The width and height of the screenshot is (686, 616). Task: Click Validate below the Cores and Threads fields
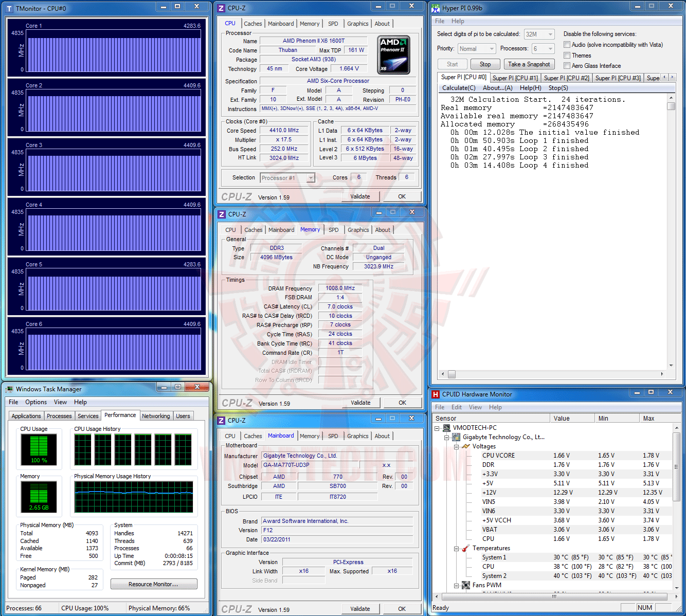click(x=360, y=196)
